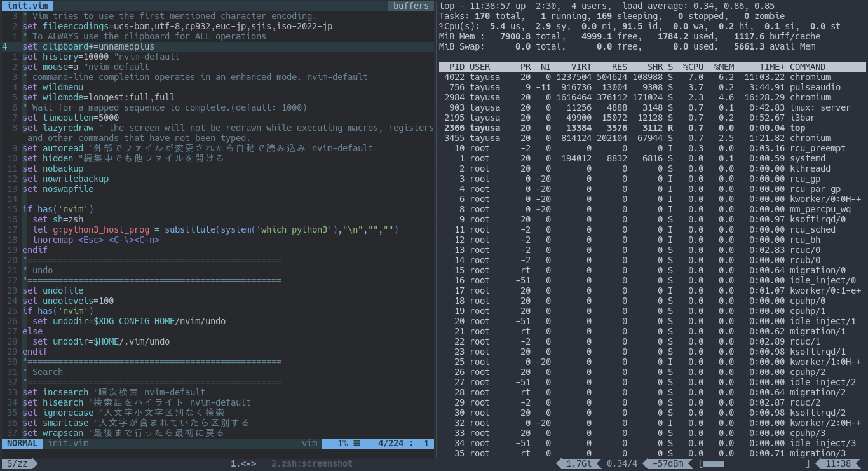The image size is (868, 471).
Task: Select the tmux: server process row
Action: 652,107
